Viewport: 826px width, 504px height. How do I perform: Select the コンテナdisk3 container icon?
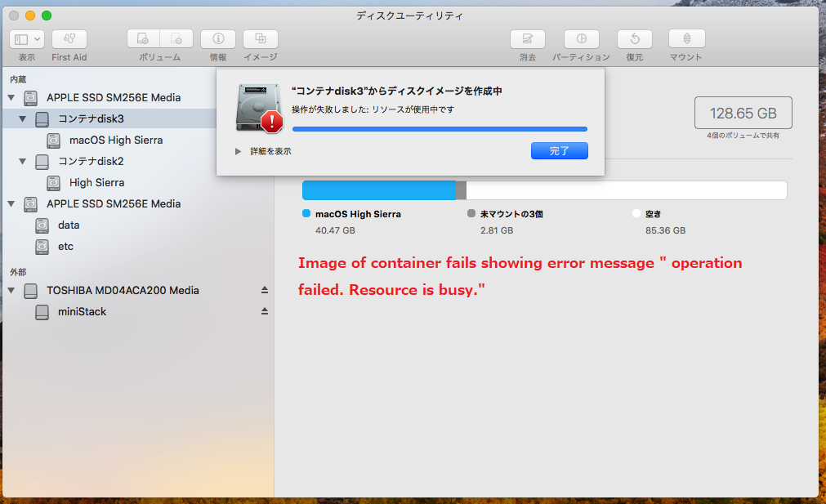tap(42, 119)
